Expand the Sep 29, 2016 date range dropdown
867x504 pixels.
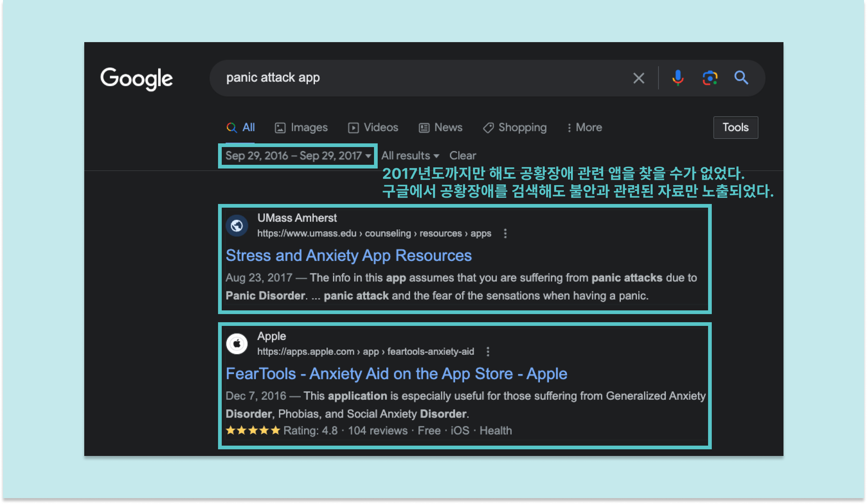click(x=298, y=156)
